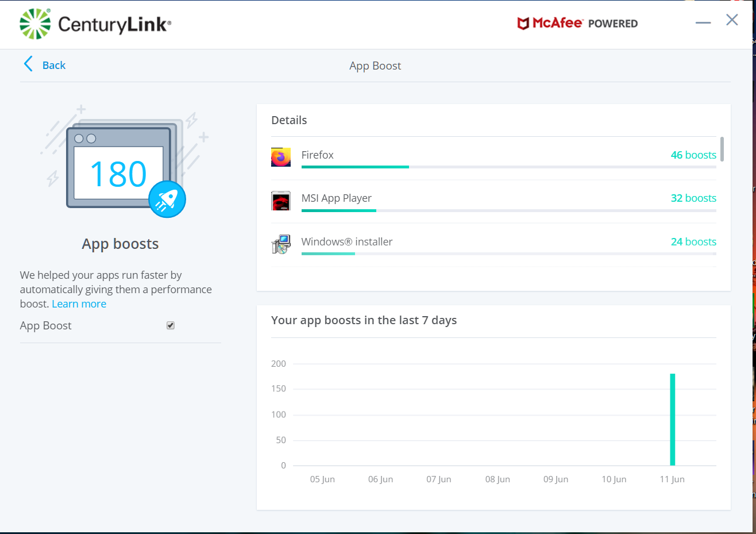Screen dimensions: 756x534
Task: Click the MSI App Player label
Action: tap(337, 198)
